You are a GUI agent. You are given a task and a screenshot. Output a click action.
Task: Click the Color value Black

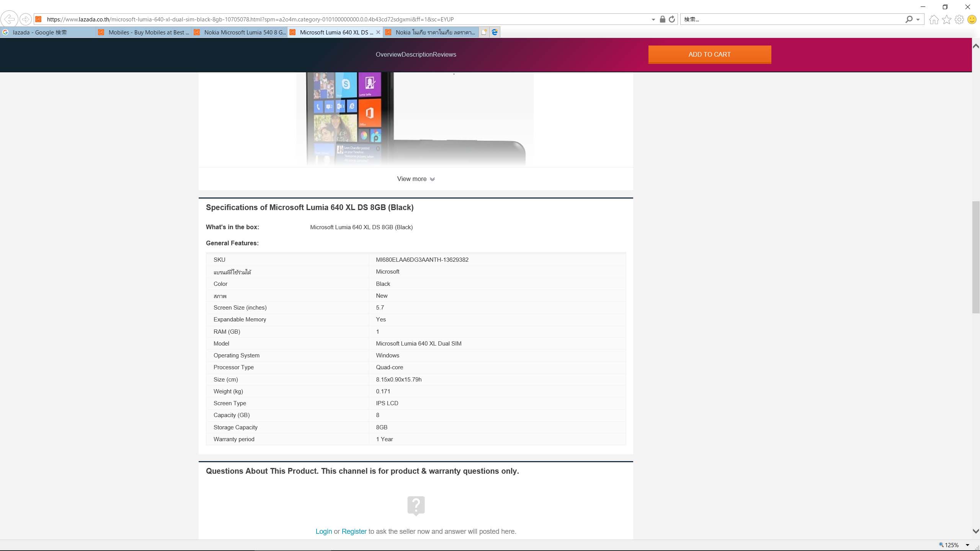(383, 284)
